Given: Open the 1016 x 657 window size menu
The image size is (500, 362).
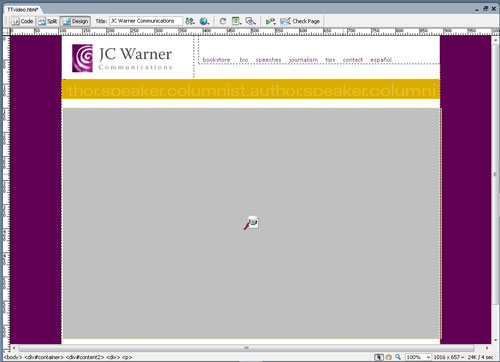Looking at the screenshot, I should (449, 357).
